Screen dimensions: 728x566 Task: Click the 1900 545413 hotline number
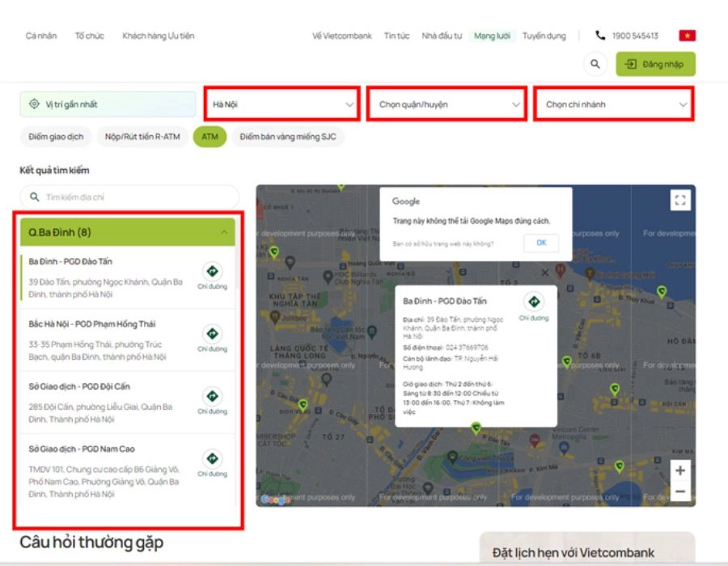tap(635, 36)
